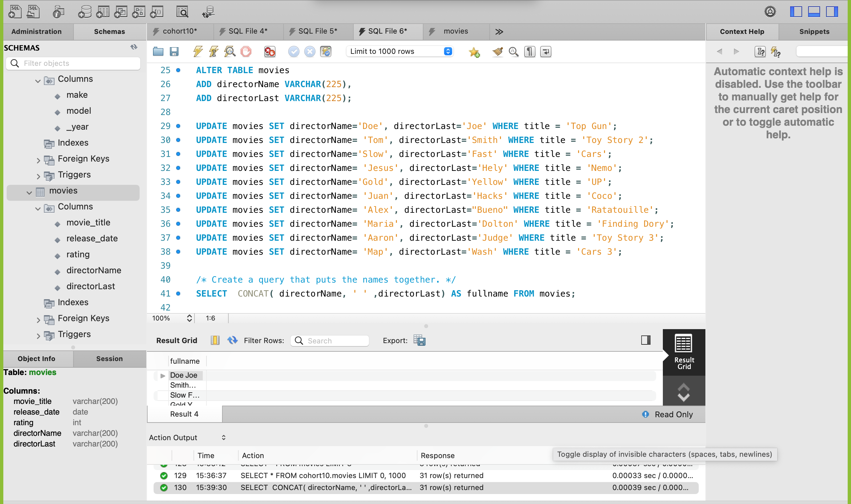Select the directorName column in tree
Viewport: 851px width, 504px height.
coord(94,270)
